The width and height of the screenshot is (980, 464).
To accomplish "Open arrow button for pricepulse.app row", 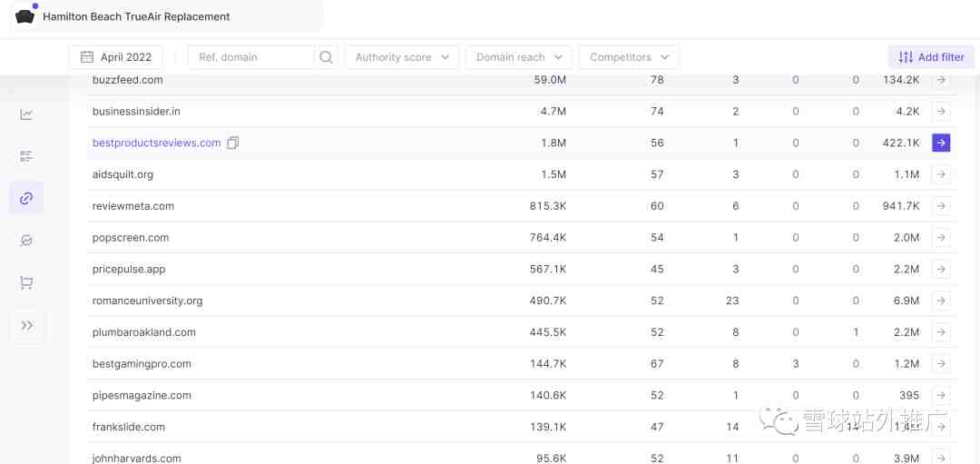I will tap(941, 269).
